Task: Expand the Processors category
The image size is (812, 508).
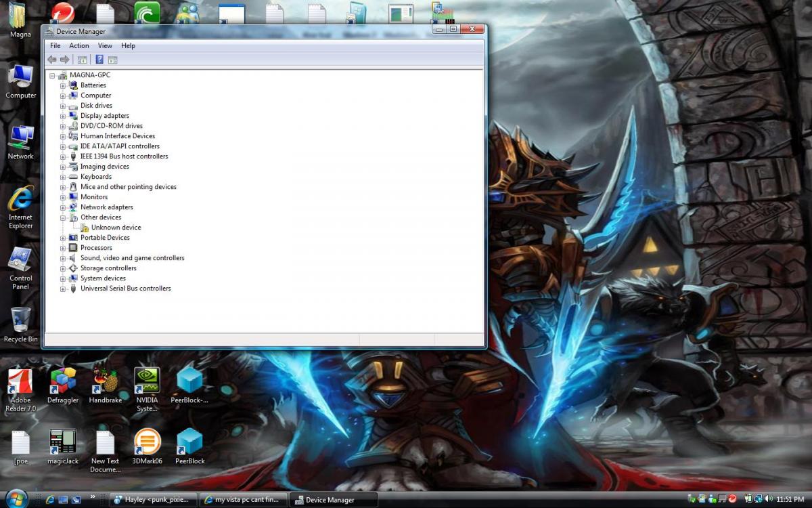Action: [63, 248]
